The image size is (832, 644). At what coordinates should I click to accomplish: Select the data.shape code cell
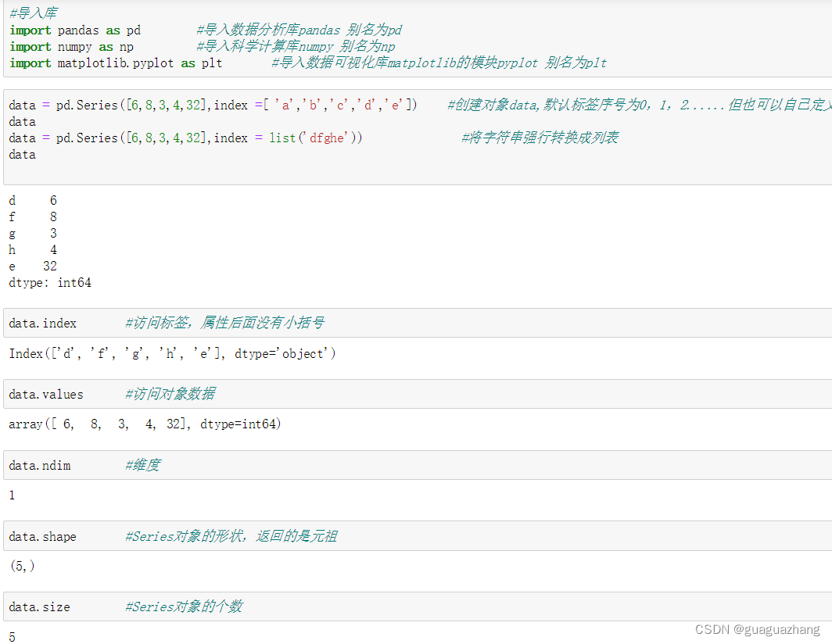[418, 536]
